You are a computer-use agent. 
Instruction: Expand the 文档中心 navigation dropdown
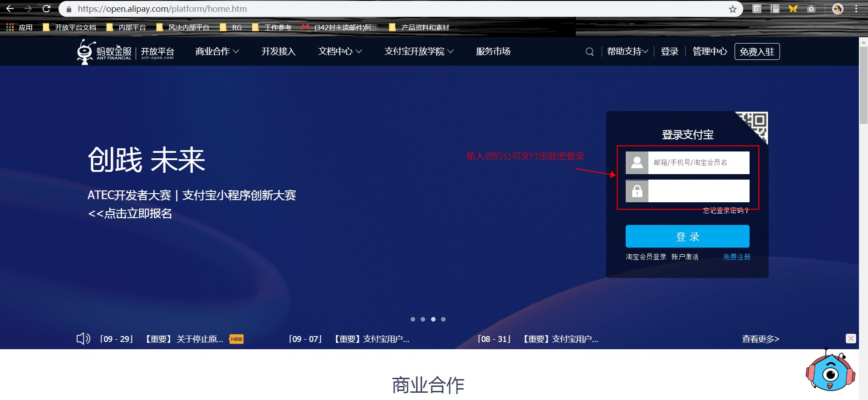[340, 52]
